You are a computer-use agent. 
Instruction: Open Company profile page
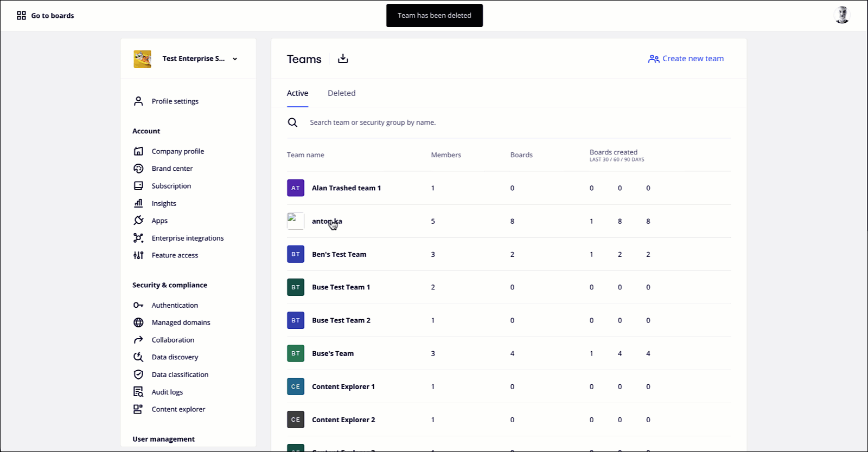click(x=178, y=151)
